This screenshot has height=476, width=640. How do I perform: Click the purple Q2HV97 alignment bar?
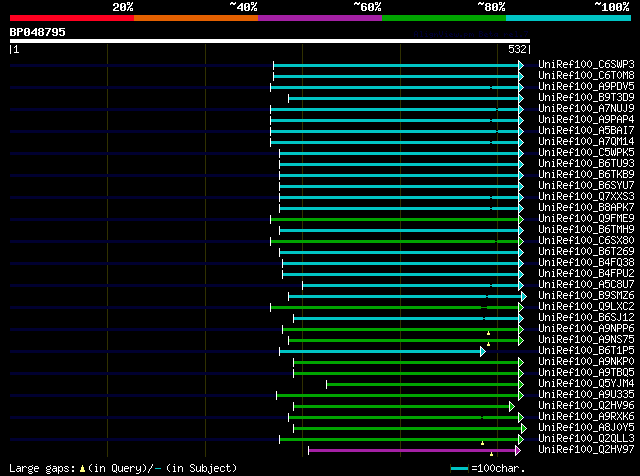(412, 451)
